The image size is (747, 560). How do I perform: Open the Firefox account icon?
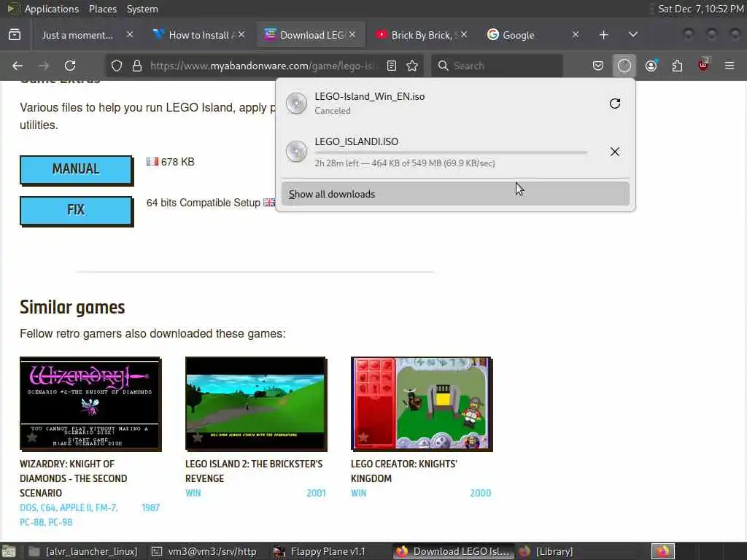tap(651, 66)
